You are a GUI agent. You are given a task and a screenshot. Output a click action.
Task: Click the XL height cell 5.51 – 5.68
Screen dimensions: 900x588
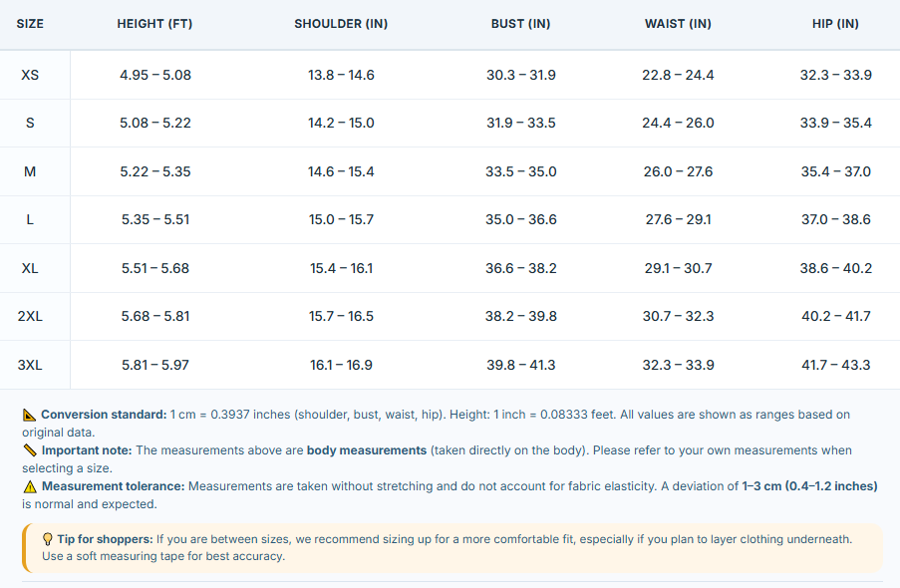click(154, 268)
